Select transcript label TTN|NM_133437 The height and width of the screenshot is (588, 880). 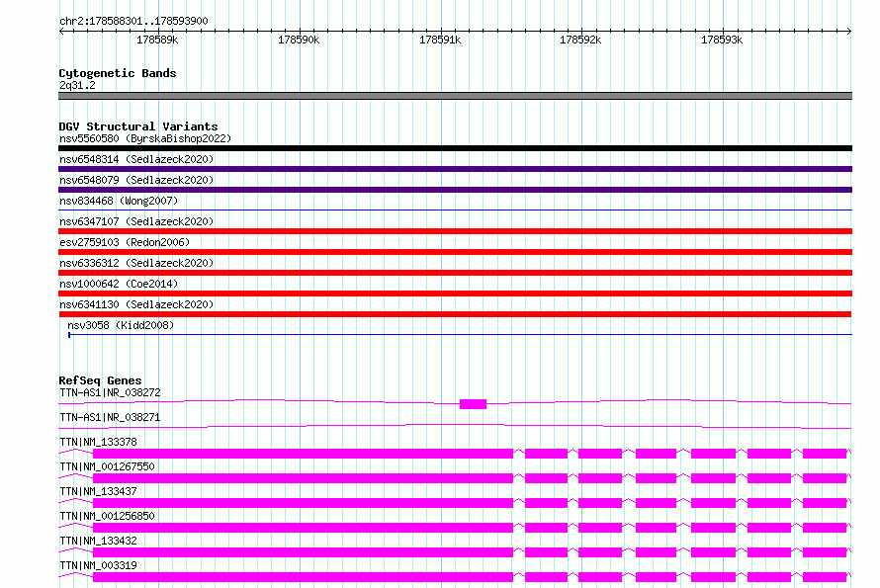point(98,491)
